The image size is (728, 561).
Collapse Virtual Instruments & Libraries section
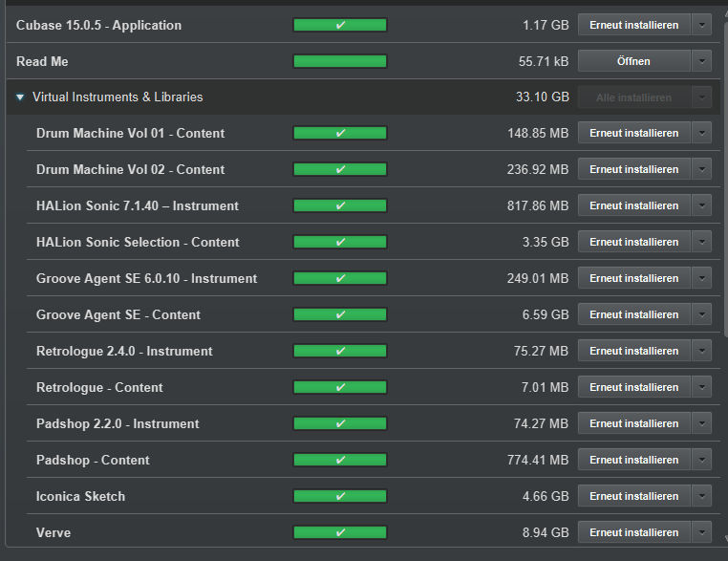tap(20, 97)
